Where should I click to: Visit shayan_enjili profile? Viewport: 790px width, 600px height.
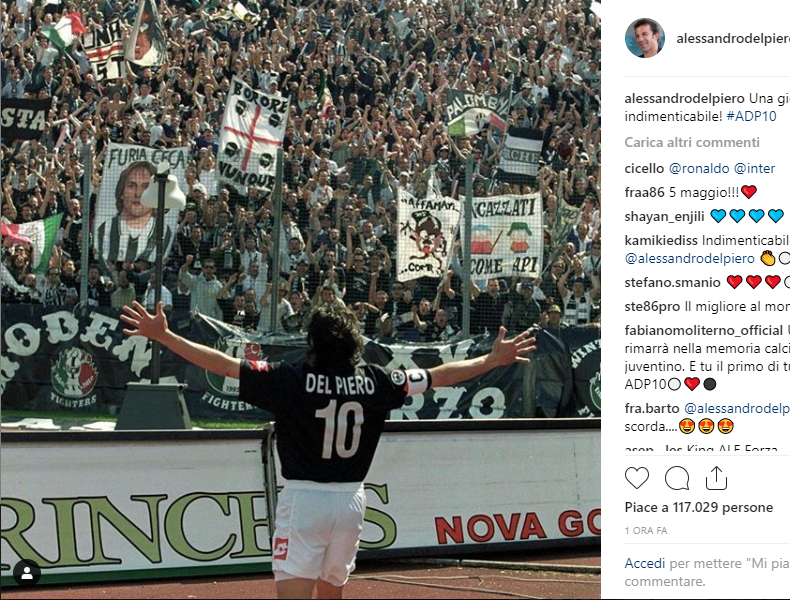664,217
